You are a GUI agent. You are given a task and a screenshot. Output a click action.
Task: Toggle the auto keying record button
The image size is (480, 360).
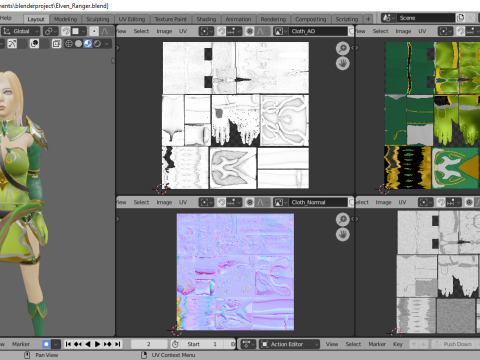[46, 344]
